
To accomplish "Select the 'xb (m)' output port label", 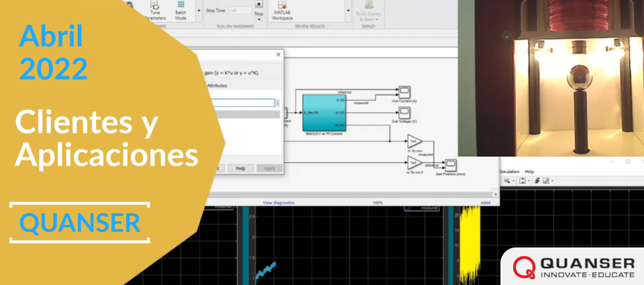I will click(339, 125).
